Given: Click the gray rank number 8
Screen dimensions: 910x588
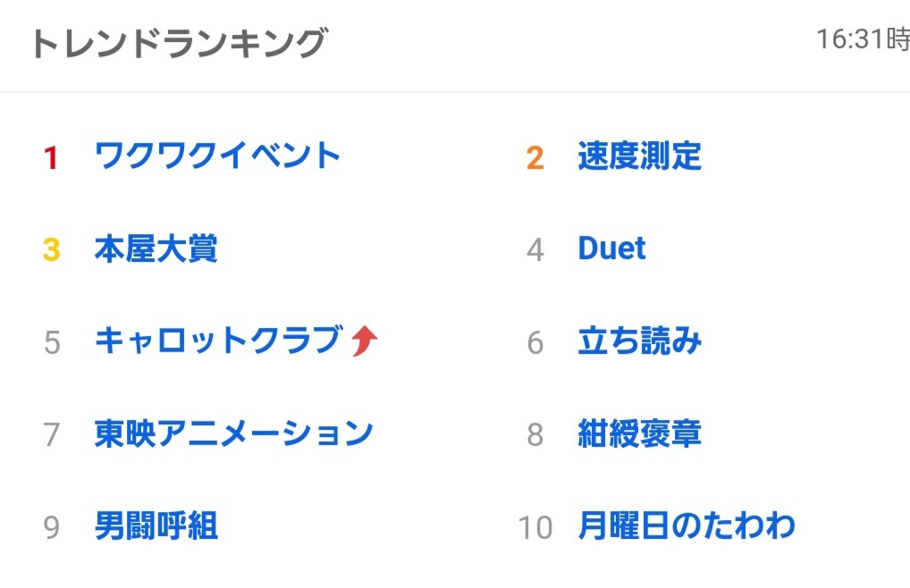Looking at the screenshot, I should [x=535, y=435].
